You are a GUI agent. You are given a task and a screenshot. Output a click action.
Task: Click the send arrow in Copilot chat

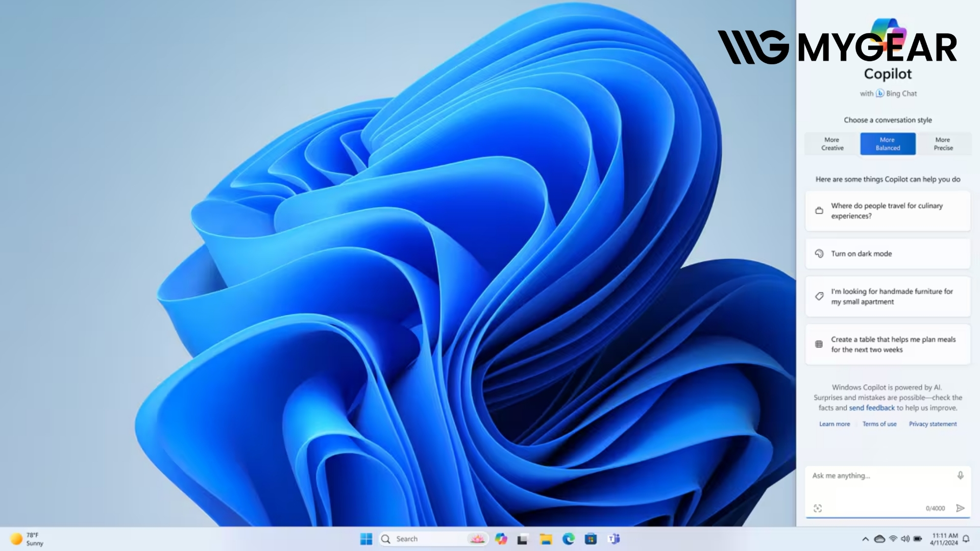point(960,508)
